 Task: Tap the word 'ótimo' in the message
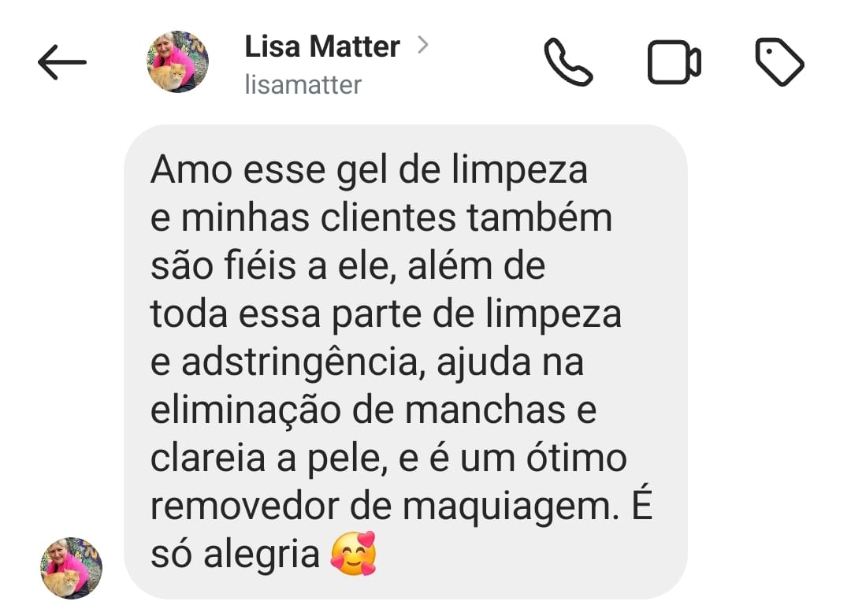[576, 458]
